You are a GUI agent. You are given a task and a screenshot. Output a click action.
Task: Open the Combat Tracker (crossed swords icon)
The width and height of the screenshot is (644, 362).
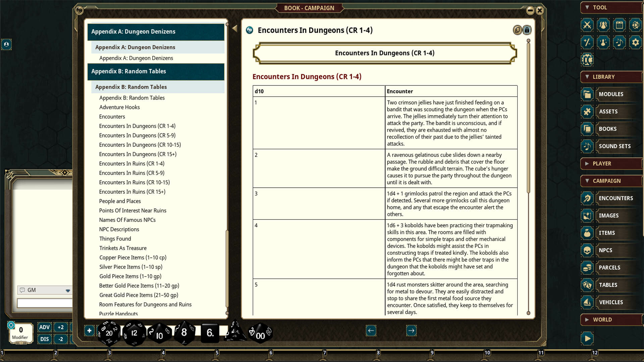[587, 25]
